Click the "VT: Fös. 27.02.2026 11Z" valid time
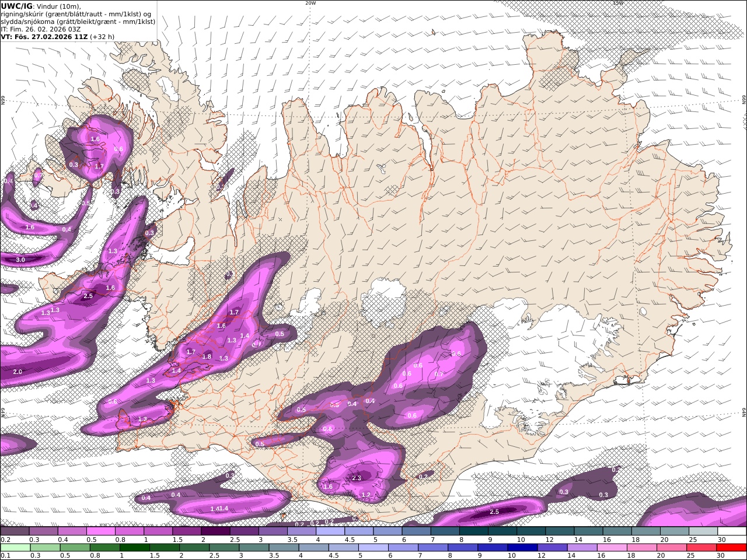 pyautogui.click(x=44, y=36)
